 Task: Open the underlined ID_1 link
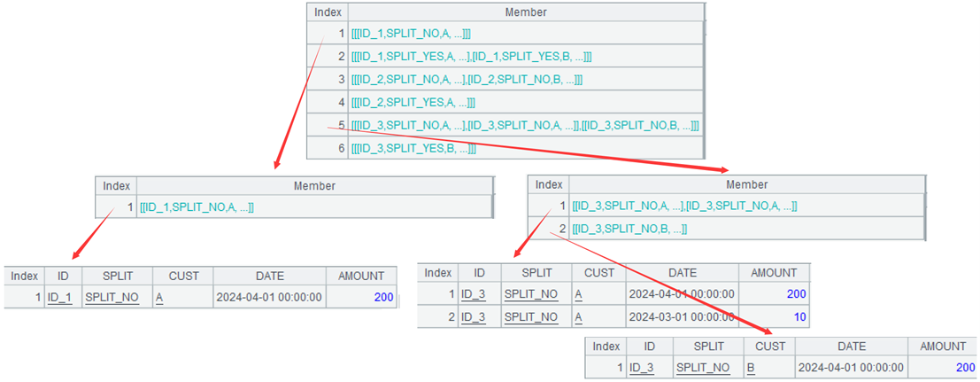[59, 298]
